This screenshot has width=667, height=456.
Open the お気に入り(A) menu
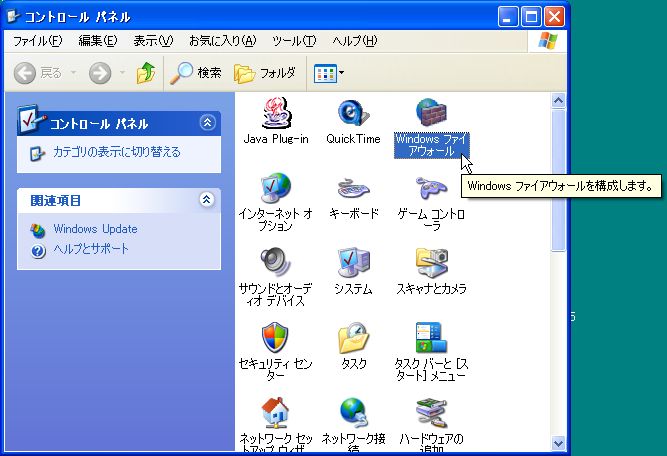point(223,41)
